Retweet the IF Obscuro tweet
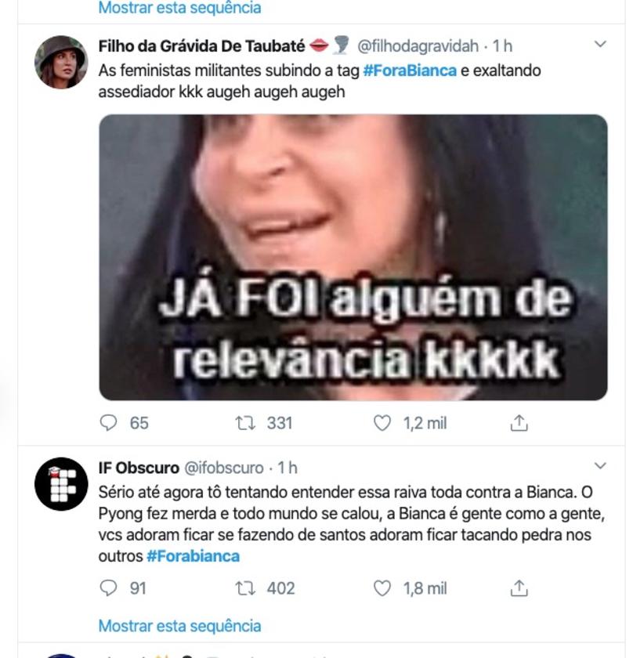Screen dimensions: 644x658 (245, 588)
